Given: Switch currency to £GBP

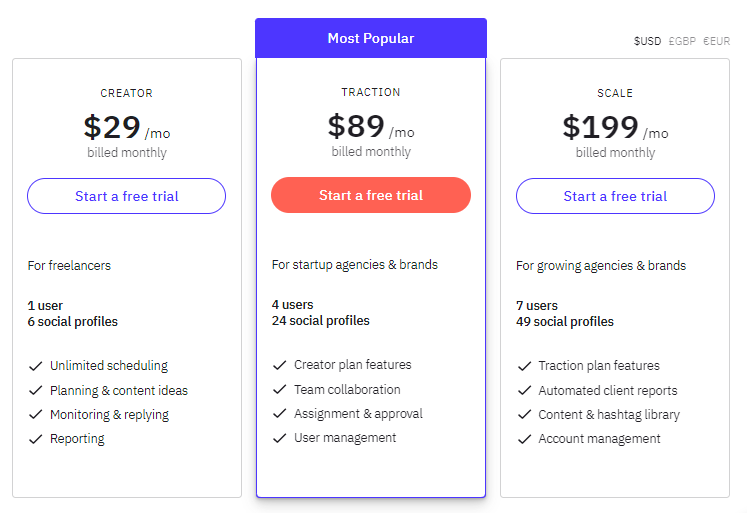Looking at the screenshot, I should (682, 41).
